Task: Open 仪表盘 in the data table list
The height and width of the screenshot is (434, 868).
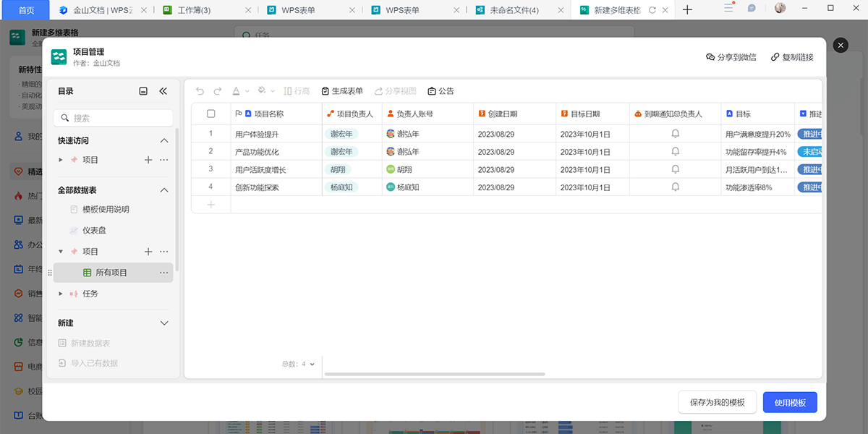Action: coord(94,230)
